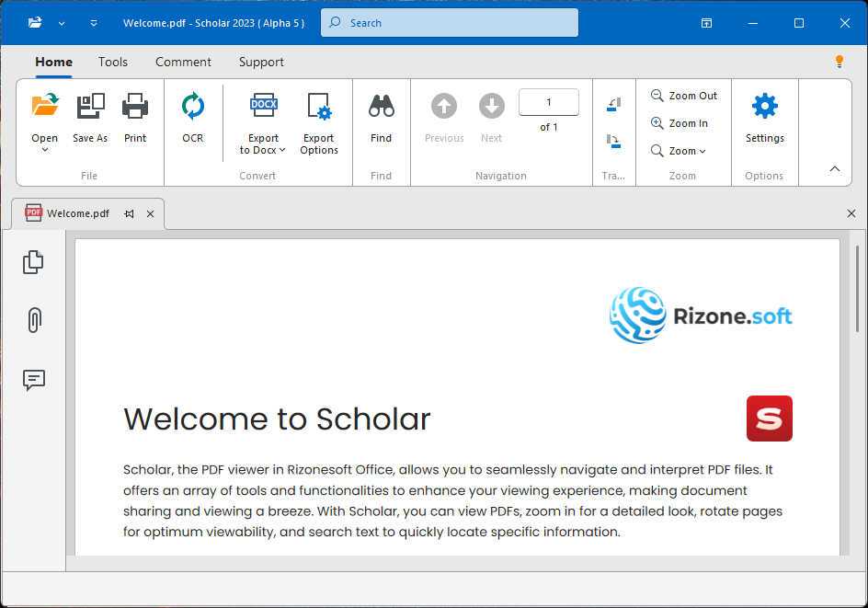
Task: Click the "of 1" page count text
Action: click(549, 127)
